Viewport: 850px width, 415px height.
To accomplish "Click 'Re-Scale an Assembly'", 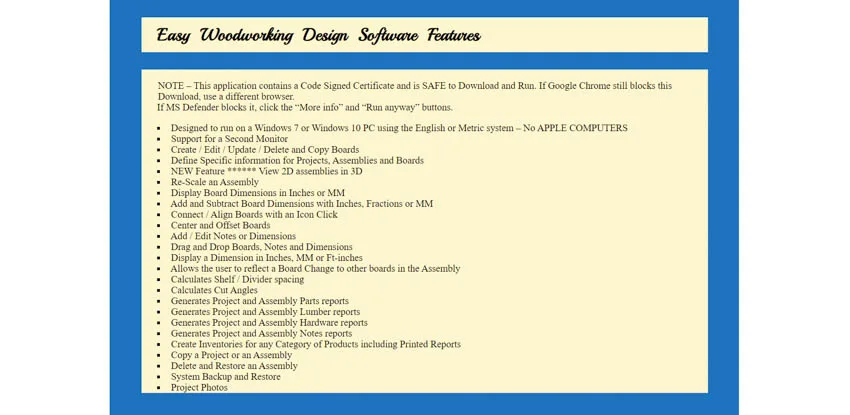I will coord(215,182).
